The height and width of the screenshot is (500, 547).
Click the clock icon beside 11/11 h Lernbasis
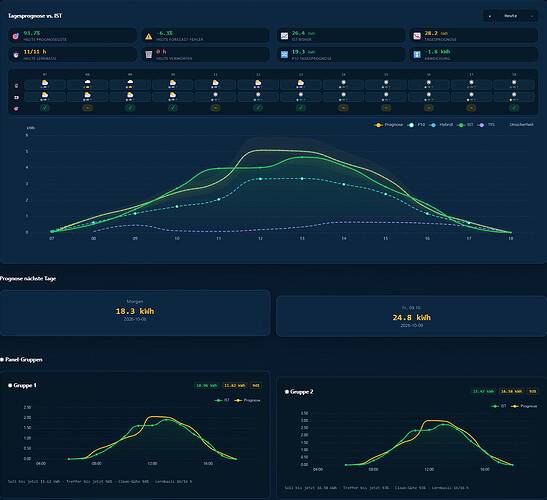pos(16,55)
